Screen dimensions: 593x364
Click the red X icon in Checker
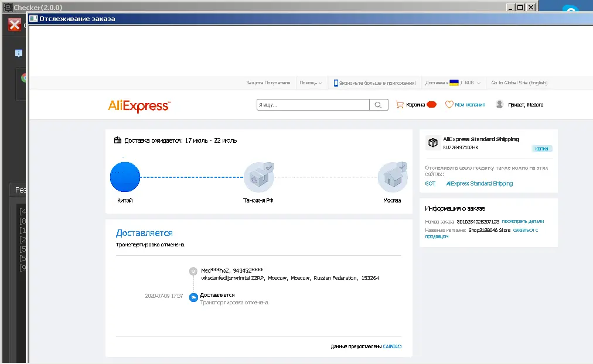click(x=15, y=25)
